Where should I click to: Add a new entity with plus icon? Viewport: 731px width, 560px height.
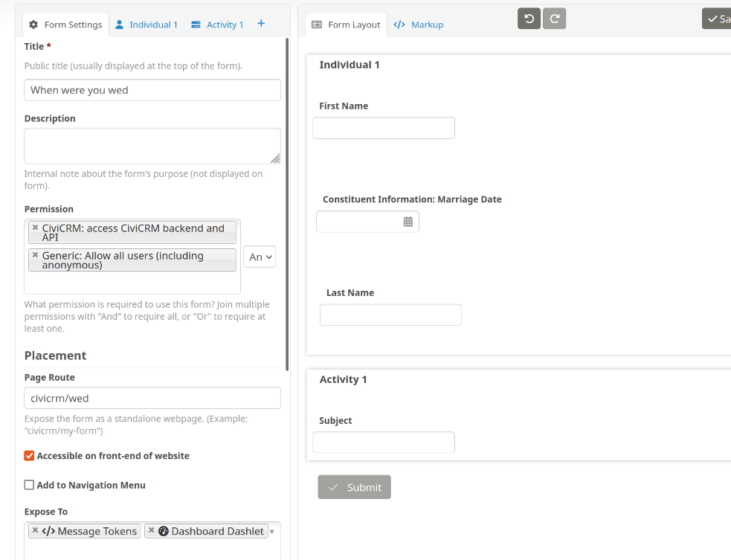(261, 24)
